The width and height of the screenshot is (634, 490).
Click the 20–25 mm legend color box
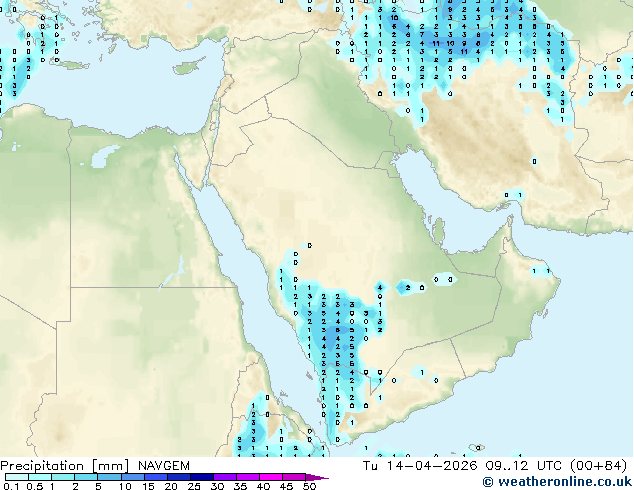point(178,477)
